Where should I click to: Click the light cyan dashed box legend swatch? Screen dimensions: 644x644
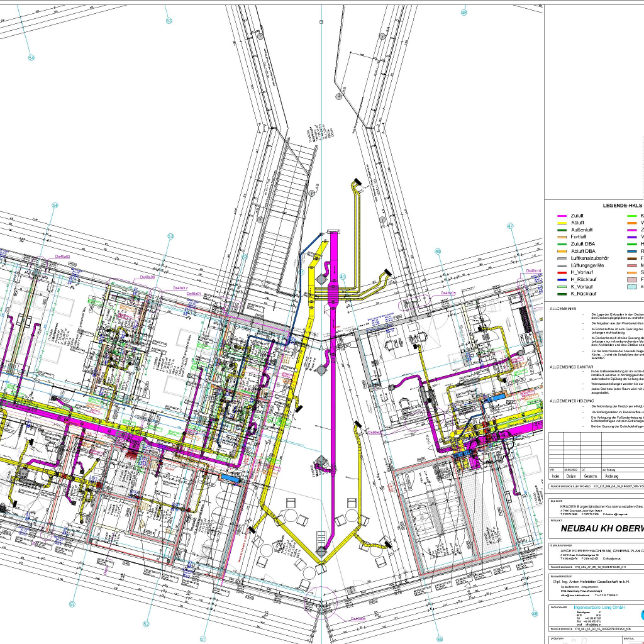click(x=631, y=287)
